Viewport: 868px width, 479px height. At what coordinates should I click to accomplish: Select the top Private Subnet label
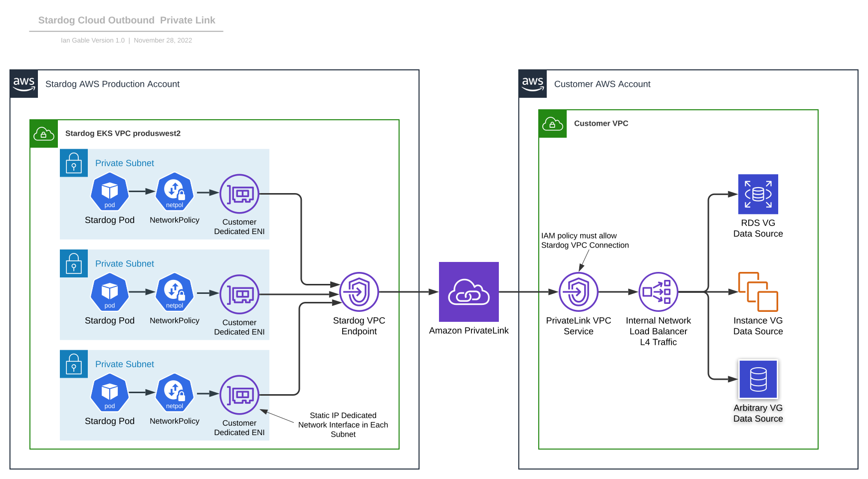[125, 163]
